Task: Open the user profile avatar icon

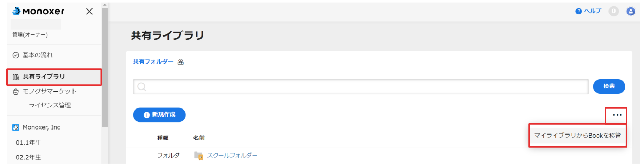Action: 631,11
